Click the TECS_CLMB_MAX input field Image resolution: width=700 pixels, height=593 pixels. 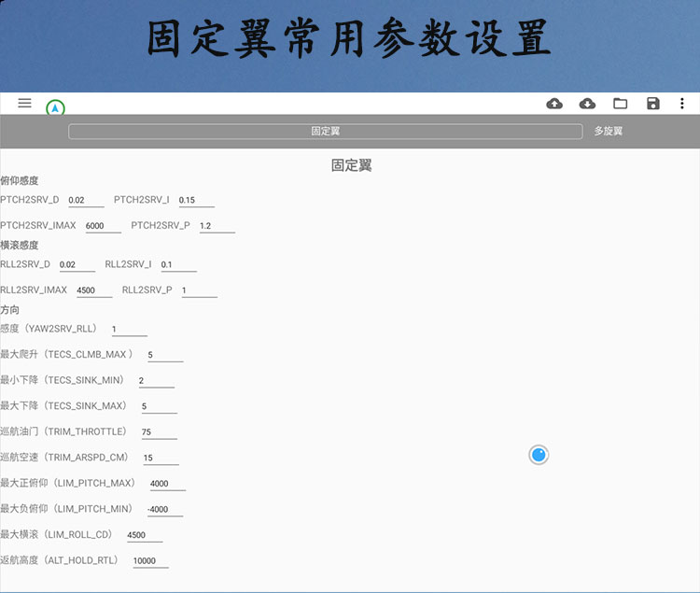164,355
